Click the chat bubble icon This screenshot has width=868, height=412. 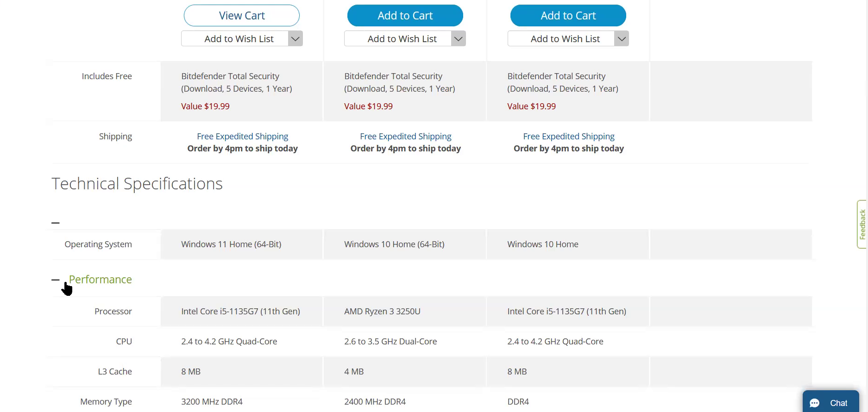(815, 403)
